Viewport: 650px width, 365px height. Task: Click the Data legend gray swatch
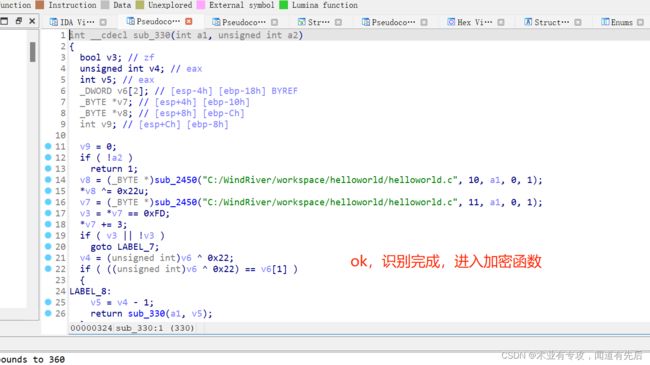click(x=105, y=5)
